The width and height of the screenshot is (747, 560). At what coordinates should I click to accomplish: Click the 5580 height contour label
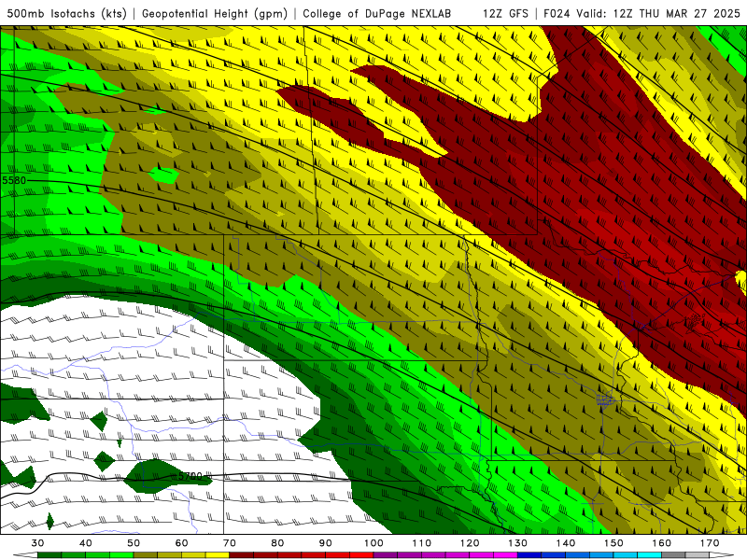pyautogui.click(x=14, y=180)
